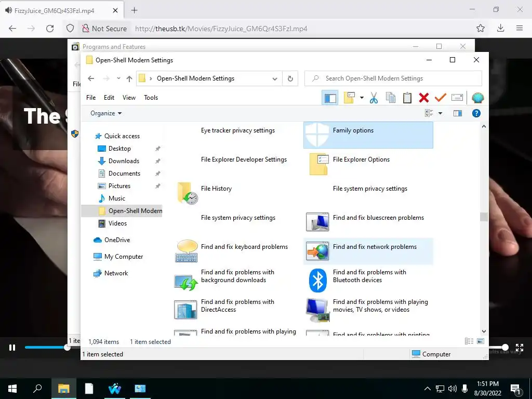The width and height of the screenshot is (532, 399).
Task: Click the Not Secure site indicator
Action: [104, 29]
